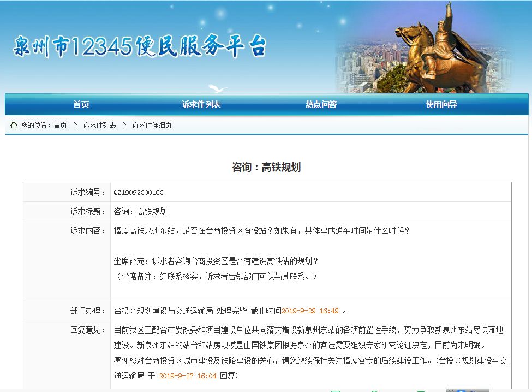Click the 诉求编号 row label
The image size is (532, 392).
click(88, 192)
